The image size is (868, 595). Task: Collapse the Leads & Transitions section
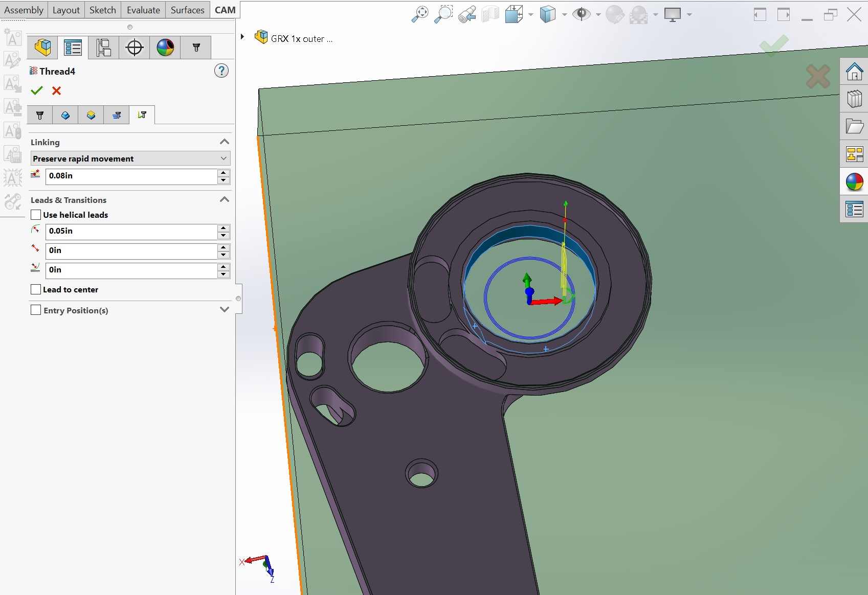pos(224,200)
